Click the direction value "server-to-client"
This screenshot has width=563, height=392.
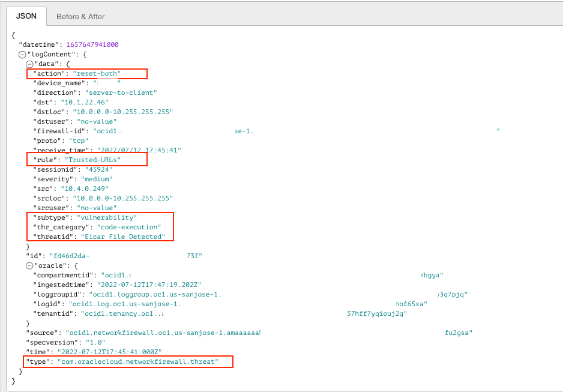coord(121,92)
